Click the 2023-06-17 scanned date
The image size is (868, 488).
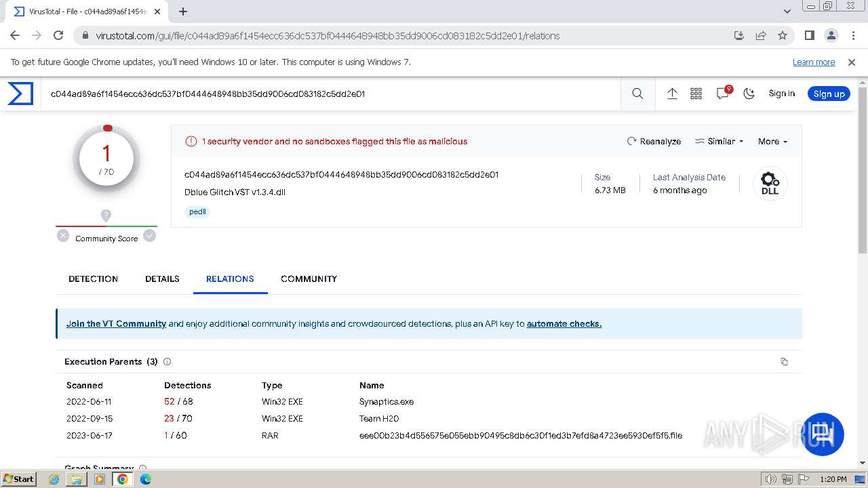[x=90, y=436]
